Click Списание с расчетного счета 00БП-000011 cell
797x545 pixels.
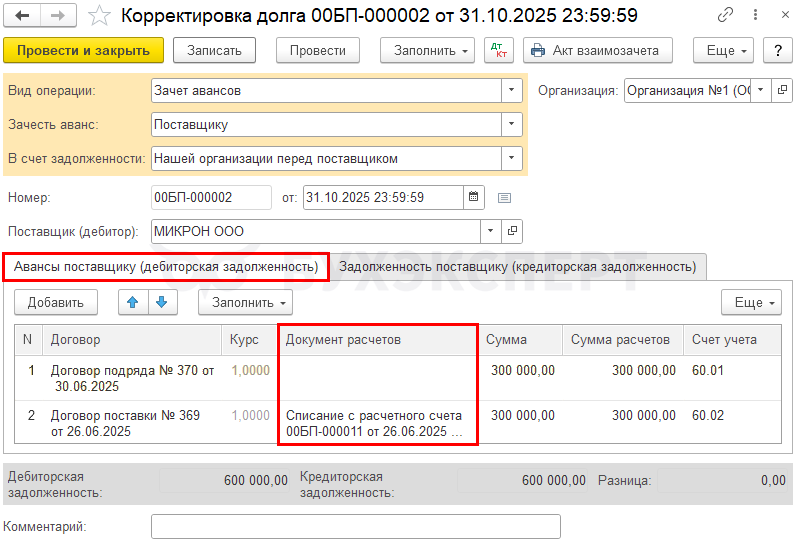(378, 423)
